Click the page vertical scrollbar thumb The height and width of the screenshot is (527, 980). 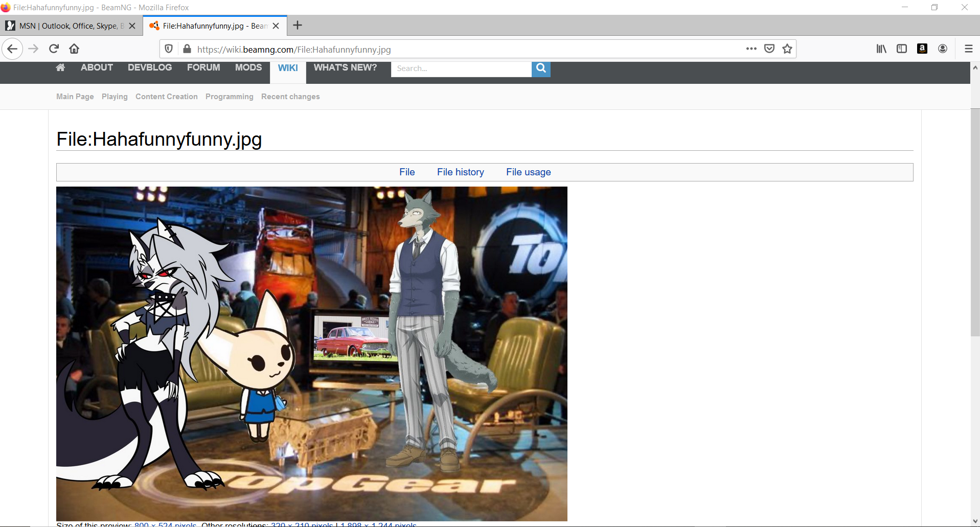pyautogui.click(x=975, y=222)
